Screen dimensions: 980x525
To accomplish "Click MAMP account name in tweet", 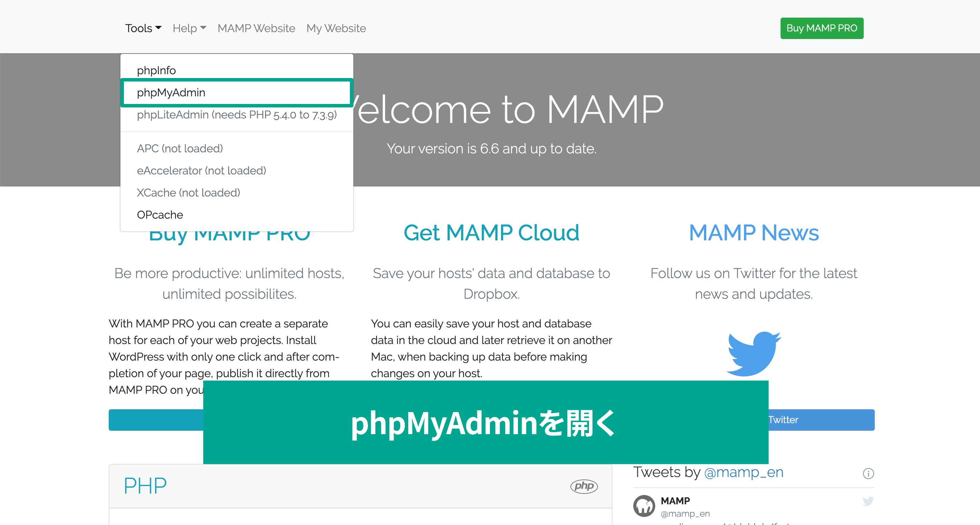I will pyautogui.click(x=675, y=500).
